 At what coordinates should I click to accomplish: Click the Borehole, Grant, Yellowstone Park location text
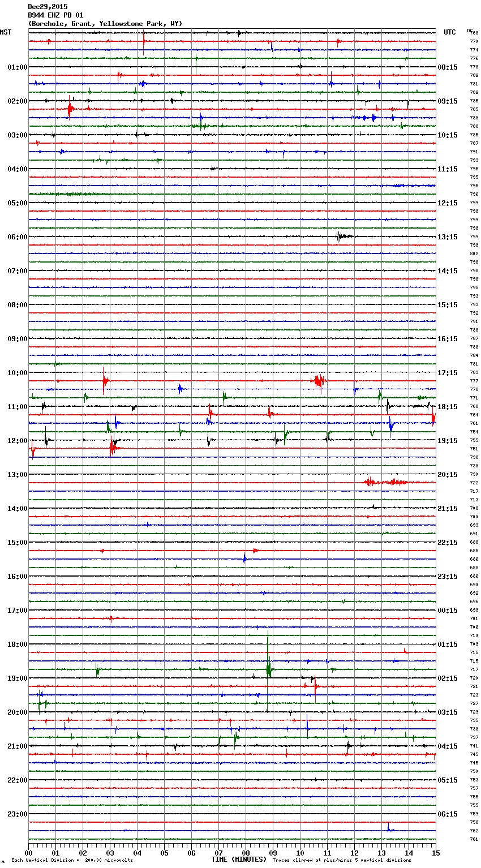point(105,24)
